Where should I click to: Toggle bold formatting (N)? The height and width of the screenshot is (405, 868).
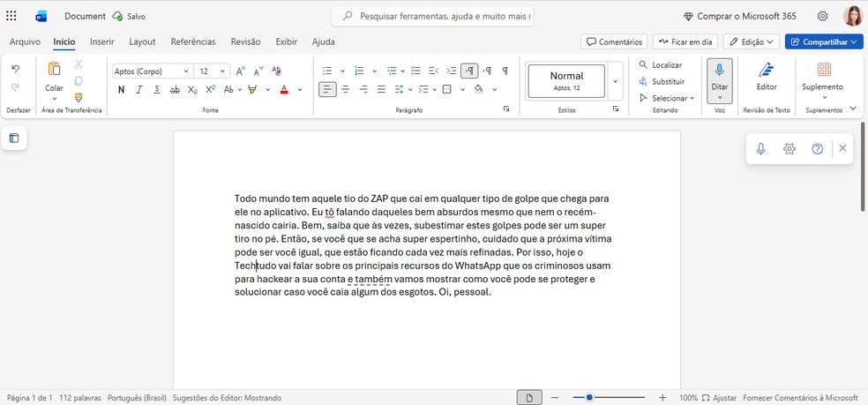tap(121, 89)
